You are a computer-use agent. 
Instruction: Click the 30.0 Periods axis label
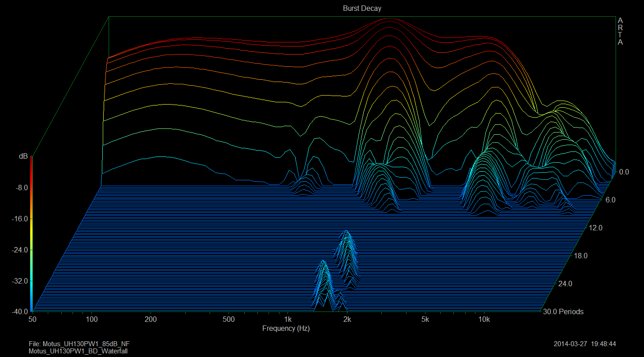pos(564,311)
